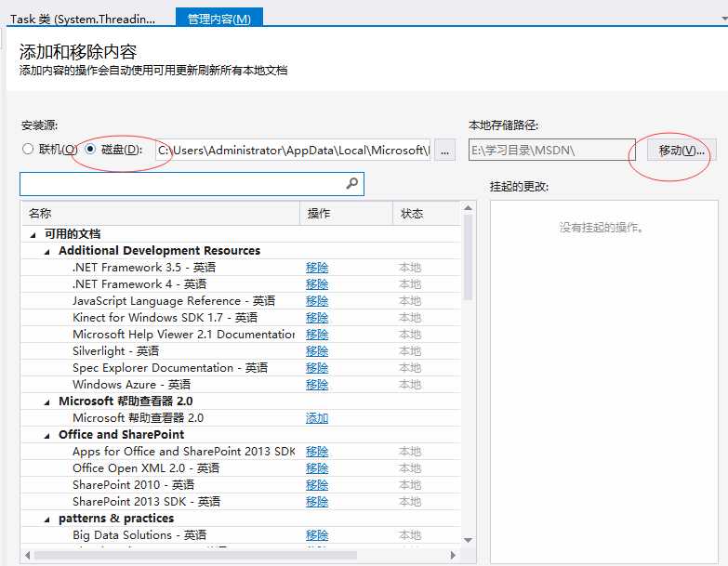Screen dimensions: 728x566
Task: Switch to the 管理内容(M) tab
Action: click(219, 18)
